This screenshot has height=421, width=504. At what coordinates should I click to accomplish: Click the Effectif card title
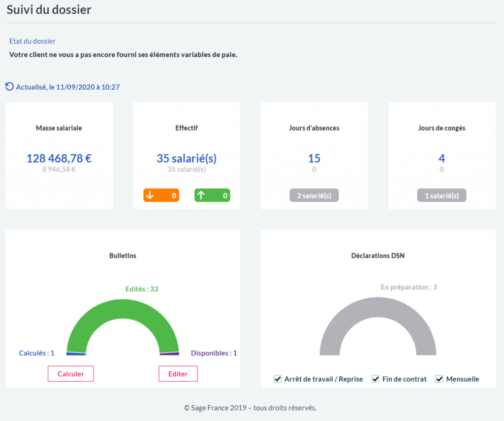coord(187,128)
